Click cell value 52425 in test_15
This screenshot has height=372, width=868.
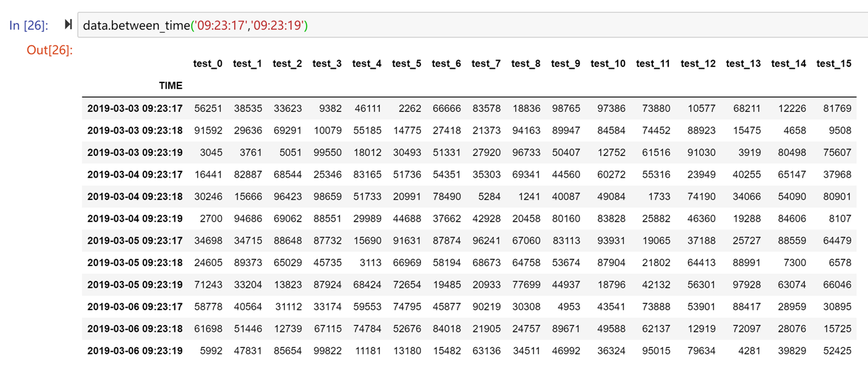[x=837, y=351]
